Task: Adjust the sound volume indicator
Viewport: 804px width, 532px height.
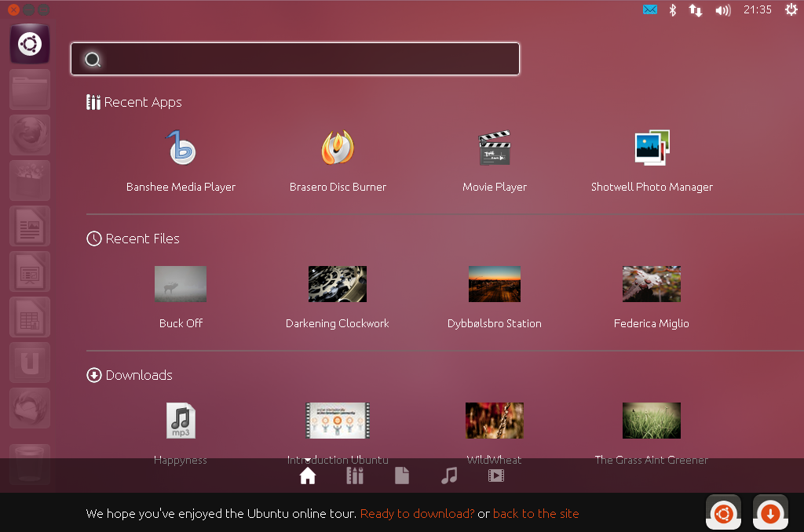Action: pos(722,10)
